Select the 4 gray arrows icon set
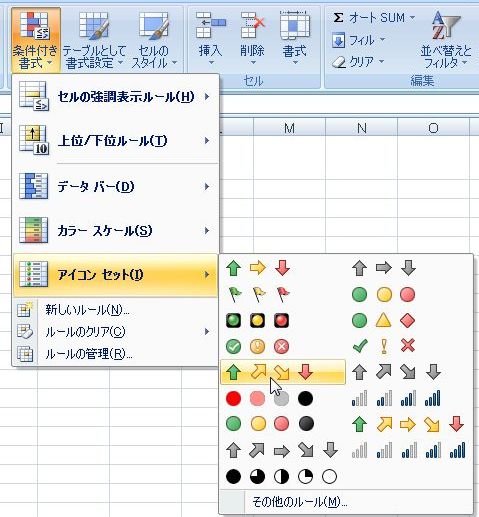Viewport: 479px width, 517px height. [396, 372]
